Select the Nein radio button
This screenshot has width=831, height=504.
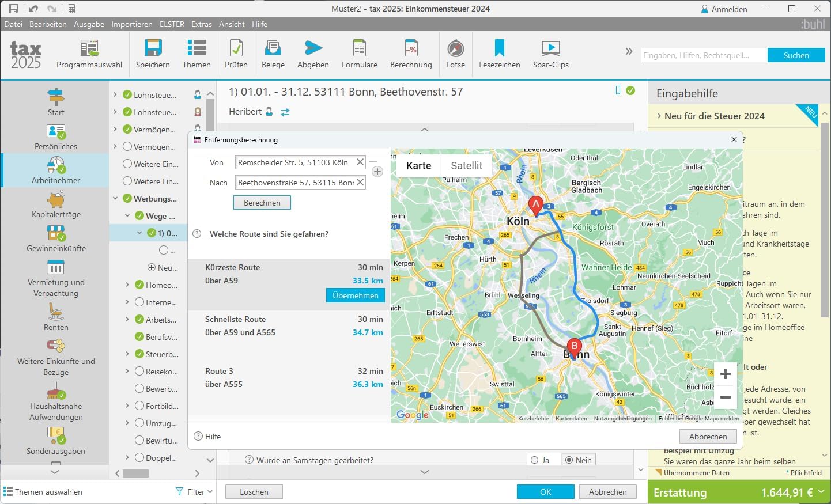click(x=569, y=460)
